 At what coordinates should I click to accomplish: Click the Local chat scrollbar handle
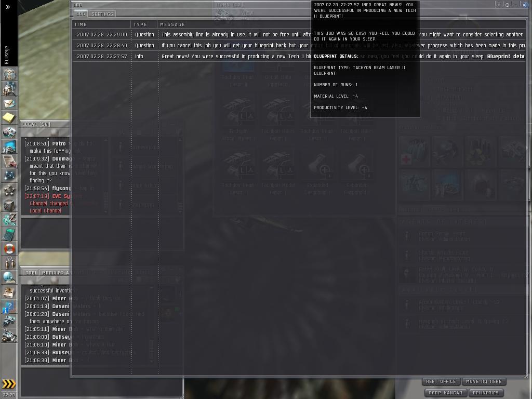[x=106, y=201]
